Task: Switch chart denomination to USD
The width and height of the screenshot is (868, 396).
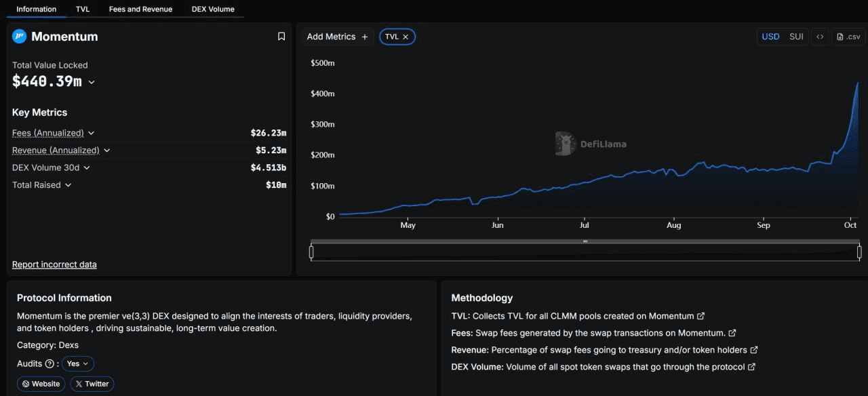Action: coord(770,37)
